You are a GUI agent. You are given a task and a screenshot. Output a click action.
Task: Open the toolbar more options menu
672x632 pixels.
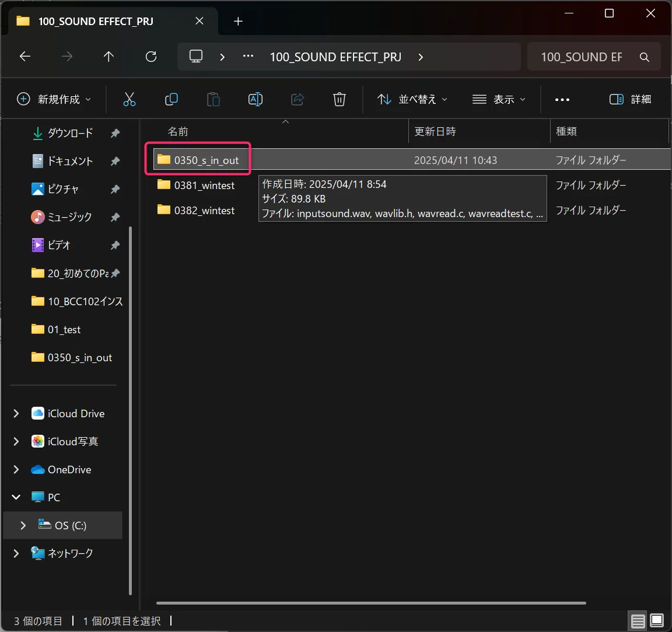coord(562,100)
